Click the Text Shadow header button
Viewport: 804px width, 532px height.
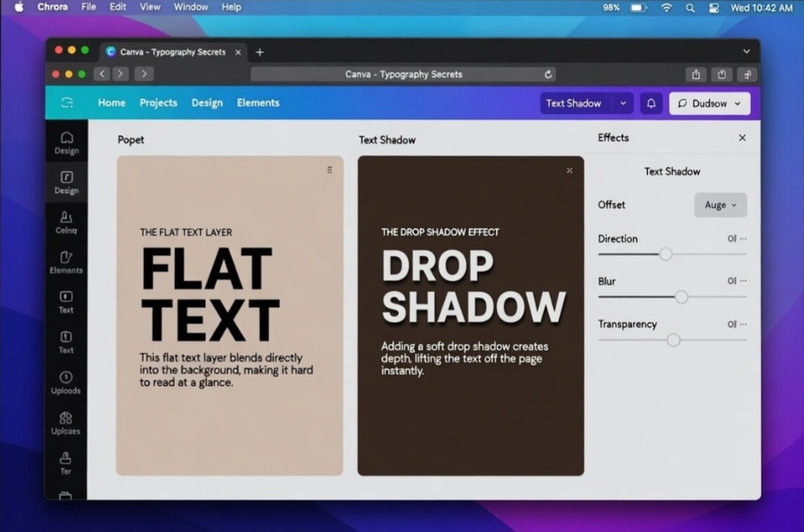click(x=573, y=103)
